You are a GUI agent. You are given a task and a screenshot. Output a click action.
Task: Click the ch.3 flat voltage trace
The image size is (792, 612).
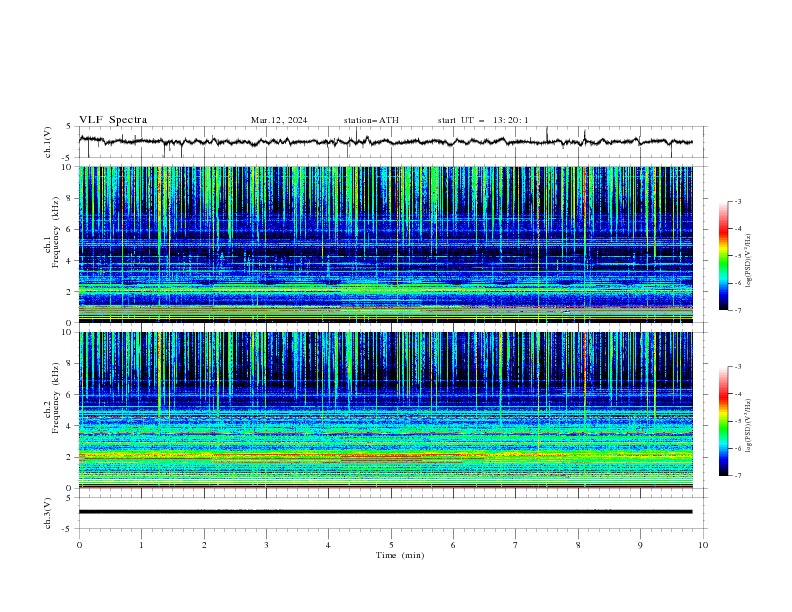click(385, 512)
